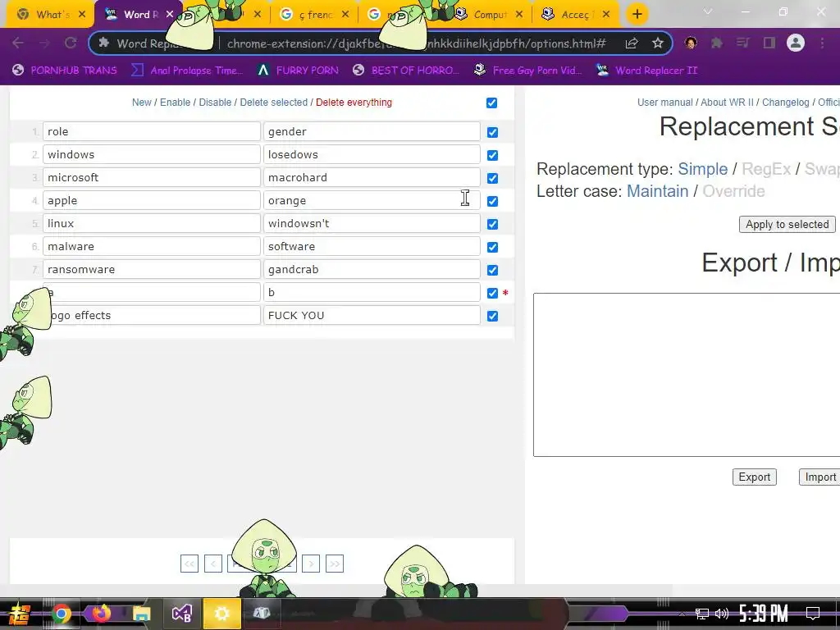Select Simple replacement type
This screenshot has height=630, width=840.
[x=702, y=169]
